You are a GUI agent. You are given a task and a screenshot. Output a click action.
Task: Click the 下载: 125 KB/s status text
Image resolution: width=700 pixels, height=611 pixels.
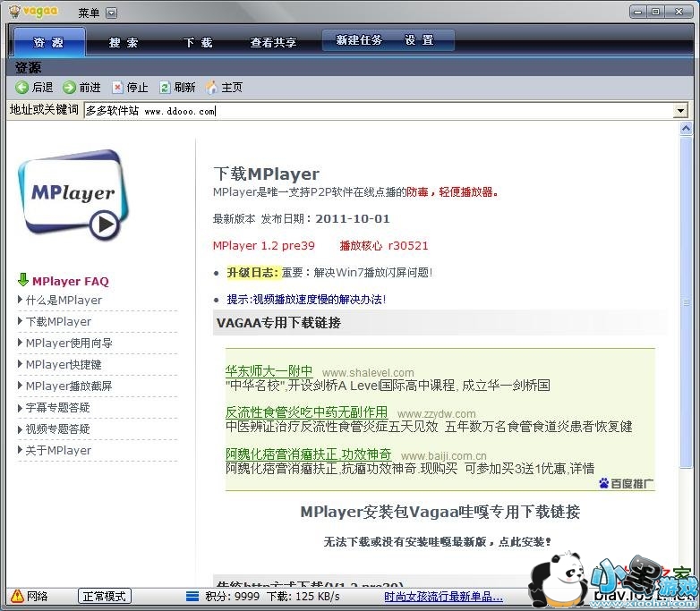click(303, 597)
